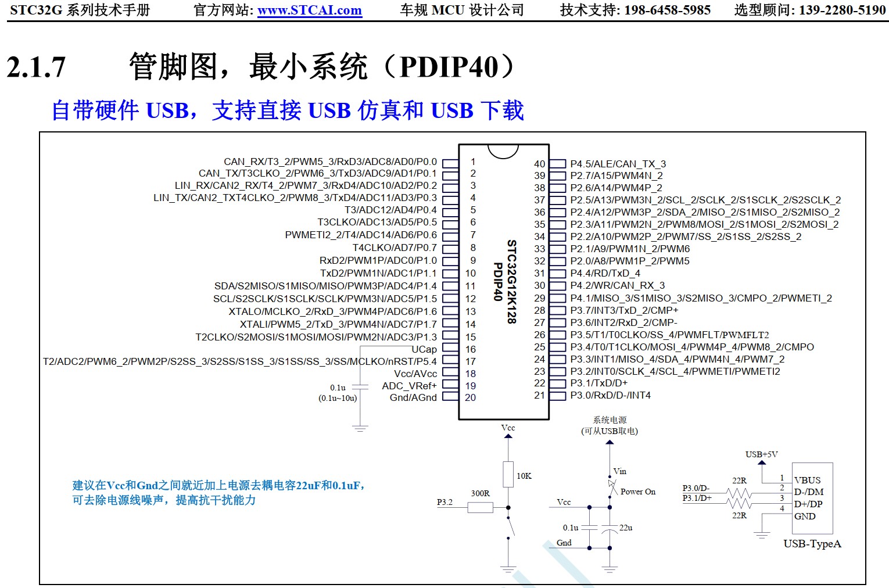Screen dimensions: 889x588
Task: Click header text 车规 MCU 设计公司
Action: [x=462, y=10]
